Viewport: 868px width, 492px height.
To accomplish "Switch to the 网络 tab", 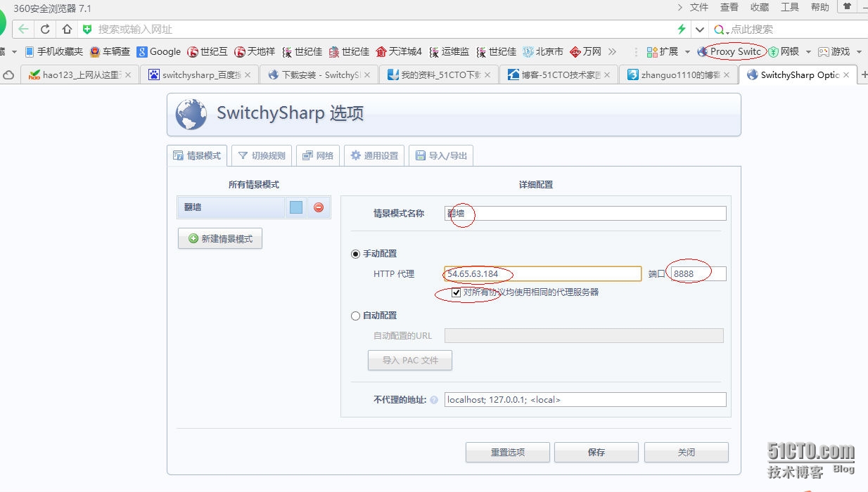I will 318,155.
